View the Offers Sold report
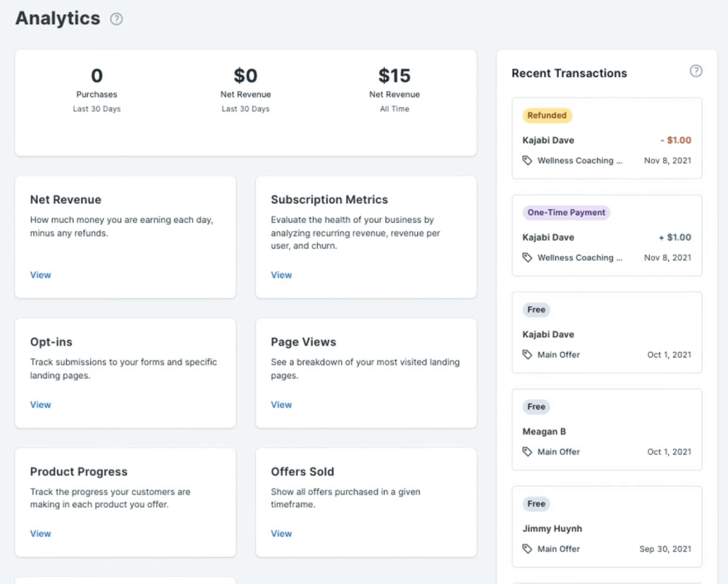Viewport: 728px width, 584px height. tap(282, 533)
